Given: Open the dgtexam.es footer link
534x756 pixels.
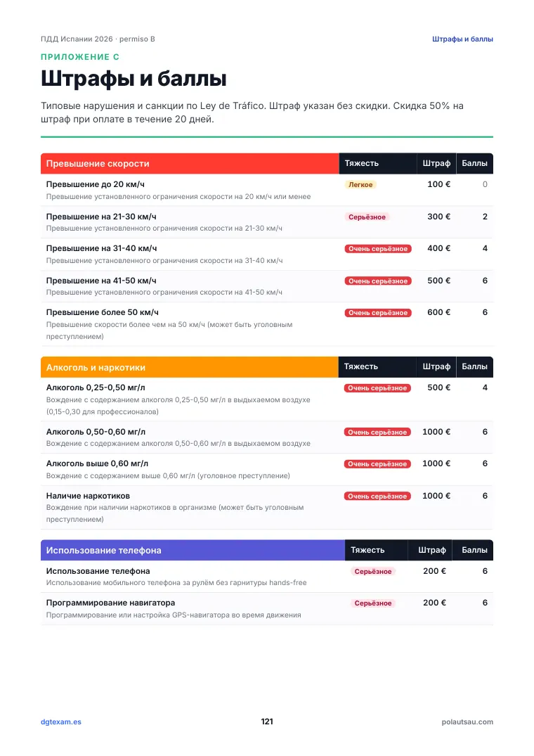Looking at the screenshot, I should pyautogui.click(x=60, y=722).
